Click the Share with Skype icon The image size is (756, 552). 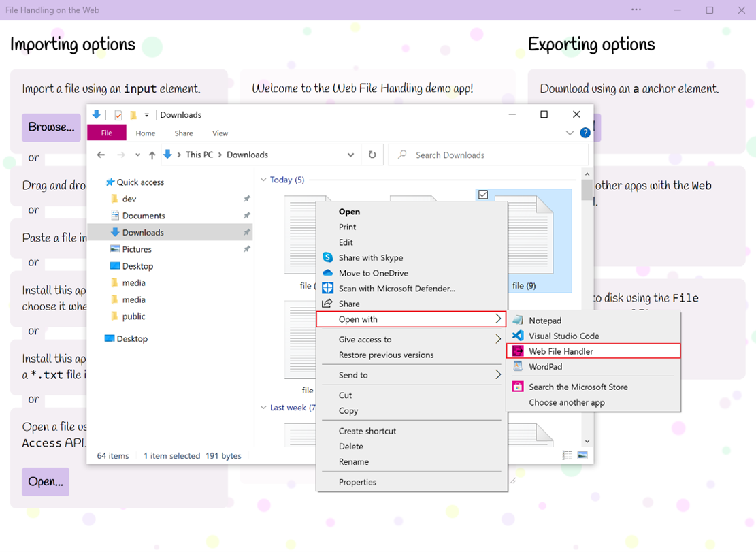tap(327, 258)
